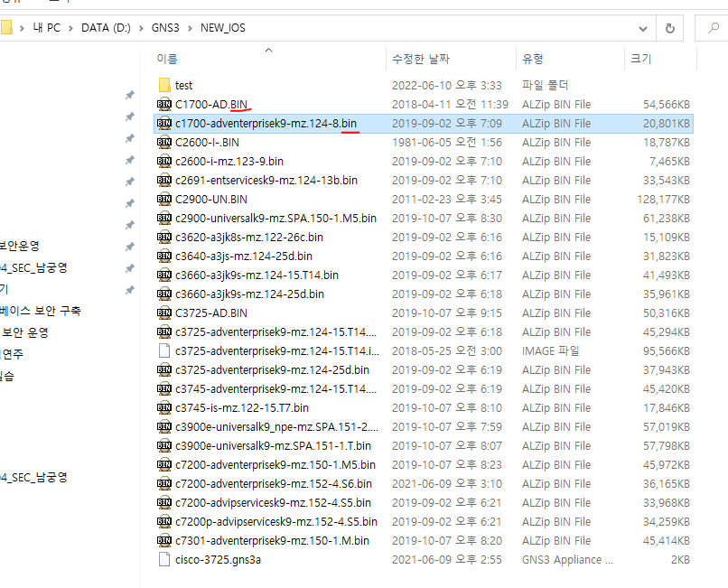Click the BIN icon of C1700-AD.BIN
The image size is (728, 588).
click(163, 104)
